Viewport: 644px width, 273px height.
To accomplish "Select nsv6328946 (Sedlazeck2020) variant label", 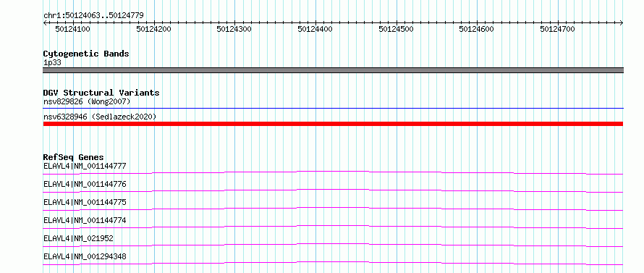I will click(100, 117).
